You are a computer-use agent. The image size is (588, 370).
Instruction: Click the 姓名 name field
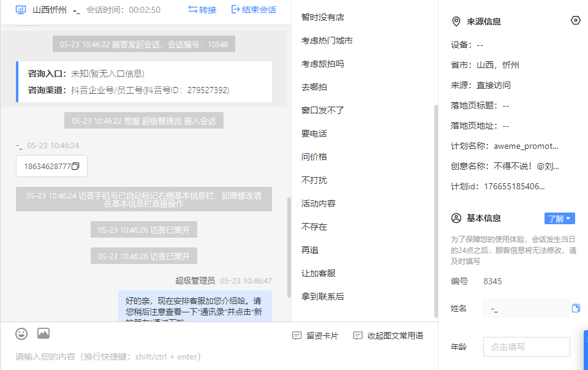[x=527, y=309]
